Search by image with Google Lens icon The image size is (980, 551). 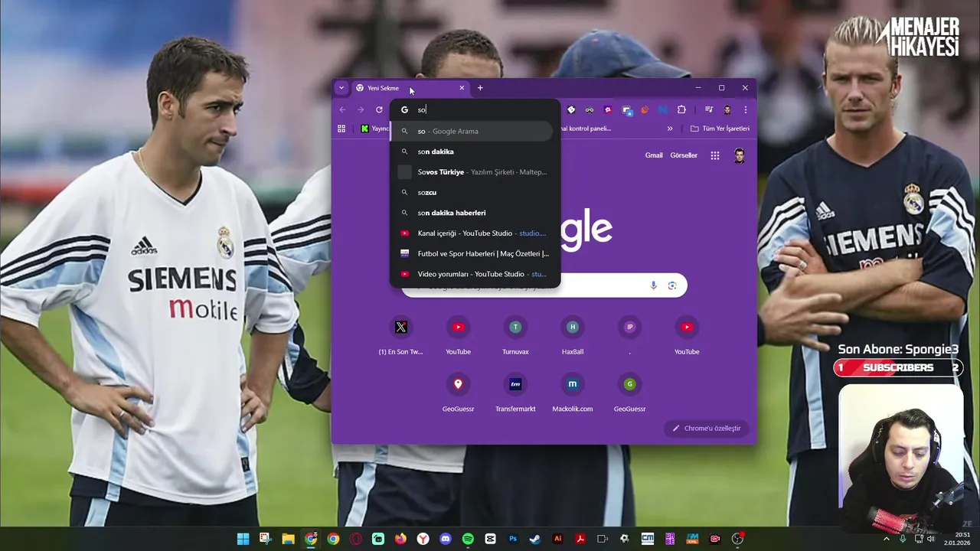pos(672,285)
